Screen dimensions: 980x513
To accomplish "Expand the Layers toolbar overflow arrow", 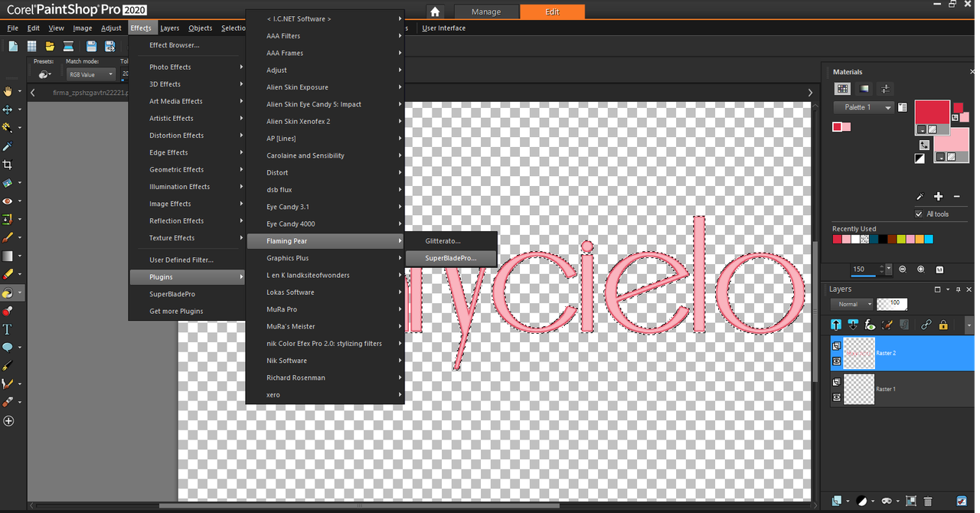I will (969, 325).
